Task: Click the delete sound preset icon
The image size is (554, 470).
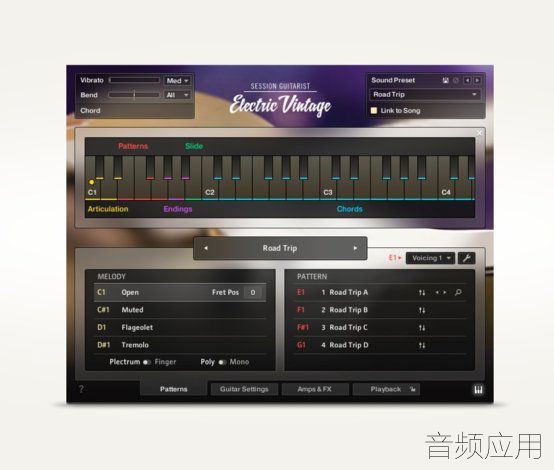Action: (456, 81)
